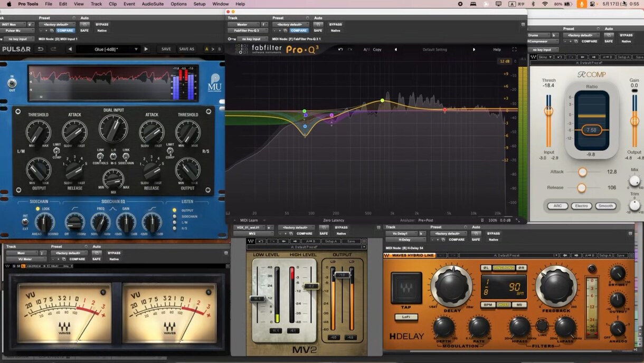Click the Pulsar SAVE button

coord(166,49)
